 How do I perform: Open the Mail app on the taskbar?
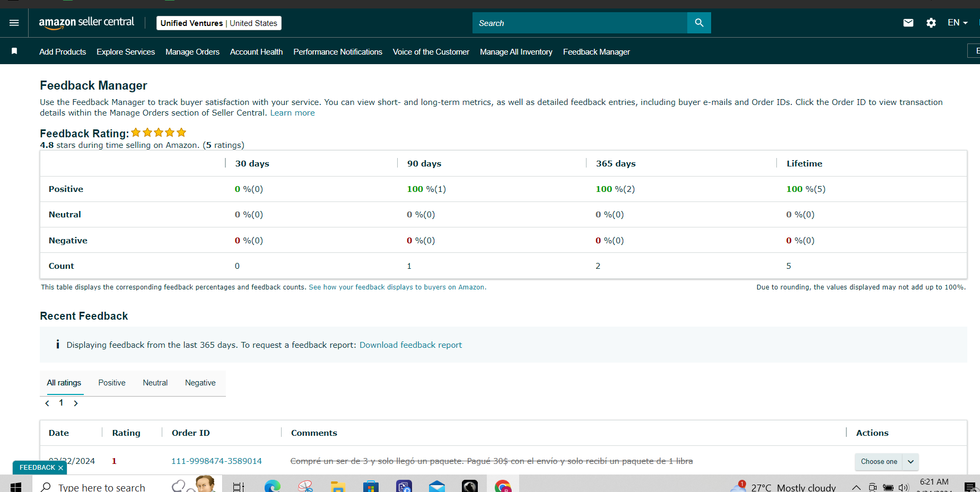pos(437,486)
